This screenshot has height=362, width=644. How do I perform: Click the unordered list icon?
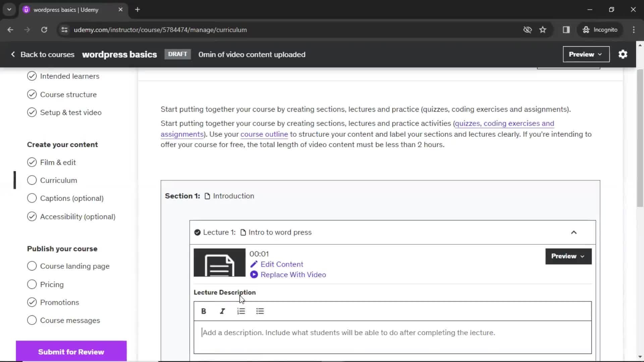[260, 311]
